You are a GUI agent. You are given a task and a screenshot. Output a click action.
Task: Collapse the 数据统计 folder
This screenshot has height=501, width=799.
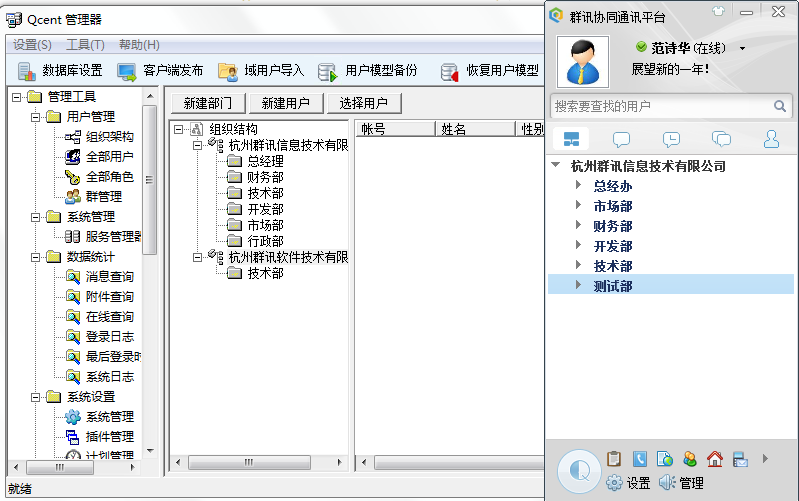pos(35,257)
